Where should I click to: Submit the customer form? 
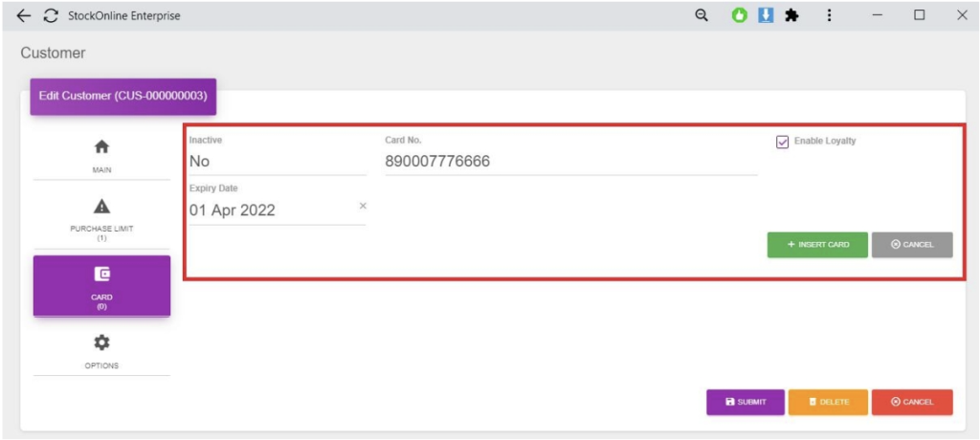pyautogui.click(x=746, y=402)
